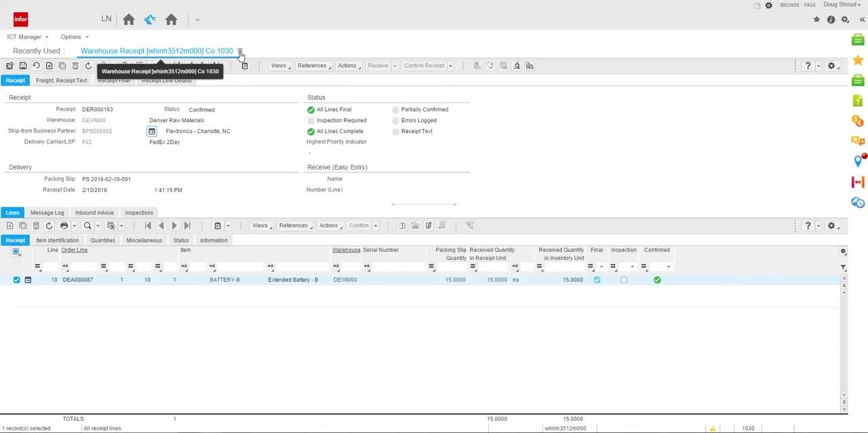Click the Warehouse column header link
This screenshot has height=433, width=868.
tap(346, 250)
